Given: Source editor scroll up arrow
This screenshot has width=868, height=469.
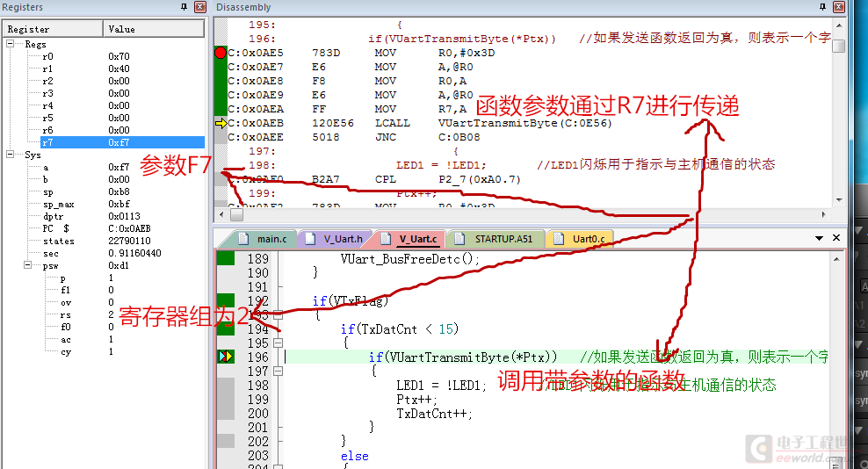Looking at the screenshot, I should [836, 259].
